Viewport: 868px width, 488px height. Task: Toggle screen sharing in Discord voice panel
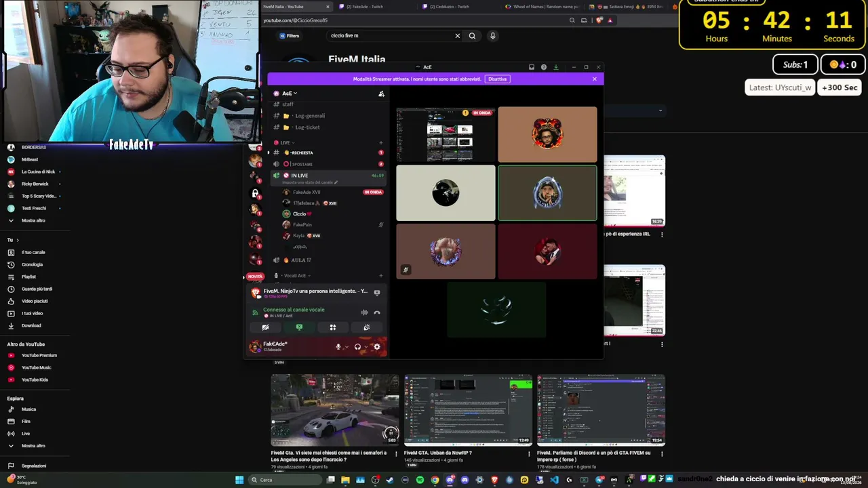pos(299,327)
